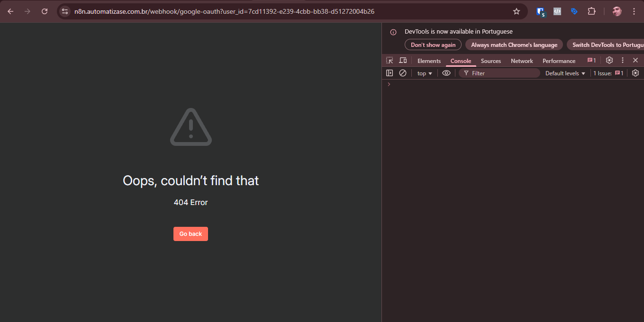
Task: Open DevTools settings gear in the tab bar
Action: click(x=609, y=60)
